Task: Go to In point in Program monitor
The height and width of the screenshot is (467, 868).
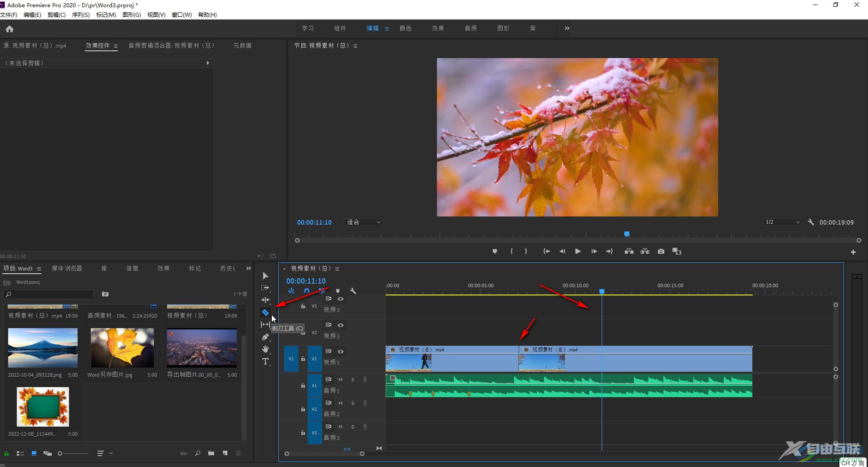Action: 546,251
